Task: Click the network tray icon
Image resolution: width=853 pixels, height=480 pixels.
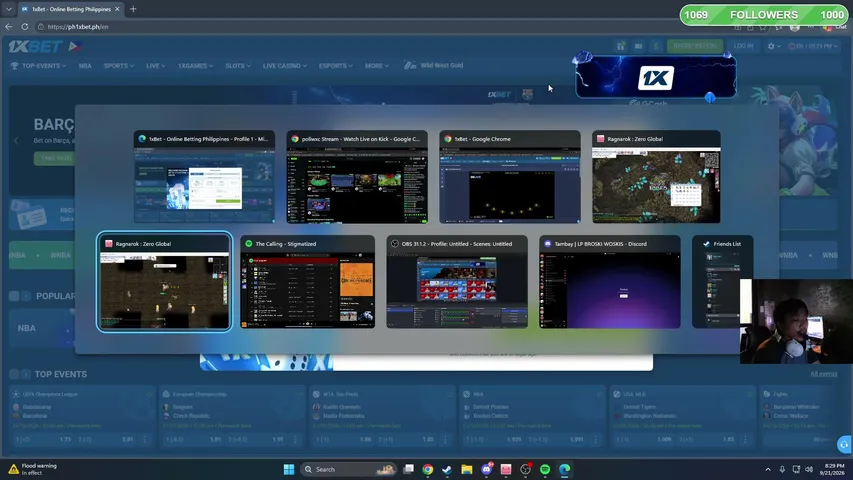Action: tap(796, 469)
